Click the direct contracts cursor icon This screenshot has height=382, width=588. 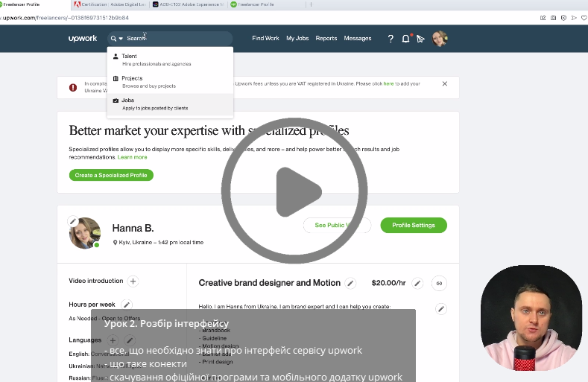(x=420, y=39)
